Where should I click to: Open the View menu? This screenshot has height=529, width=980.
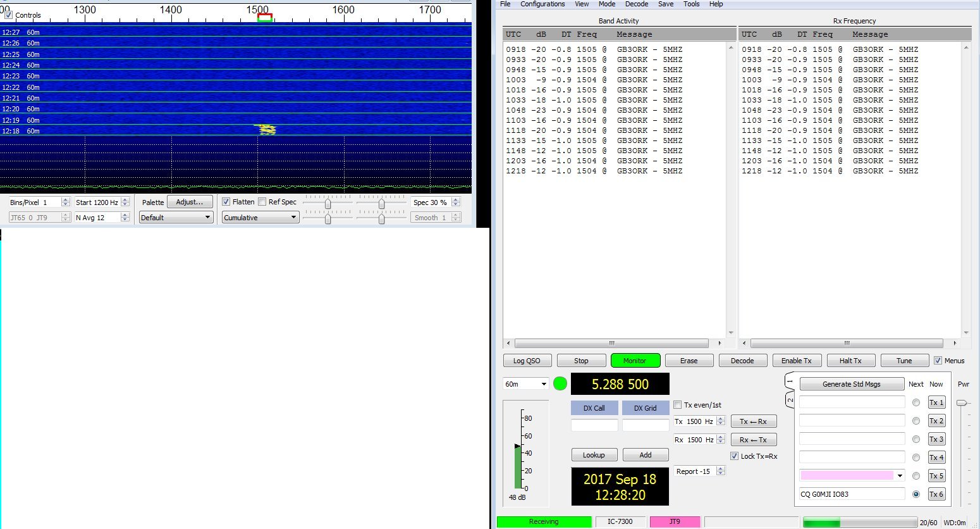pos(582,4)
